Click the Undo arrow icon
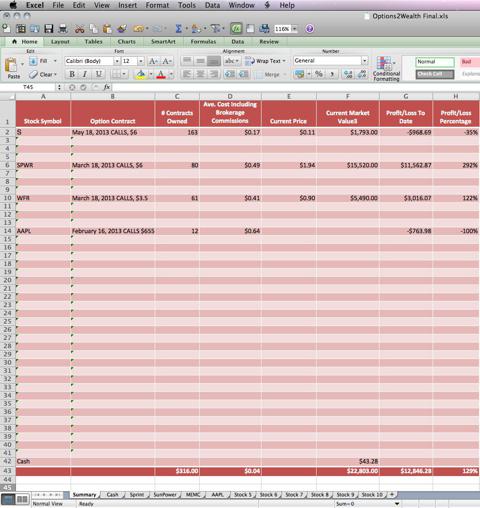Screen dimensions: 480x508 pos(138,29)
